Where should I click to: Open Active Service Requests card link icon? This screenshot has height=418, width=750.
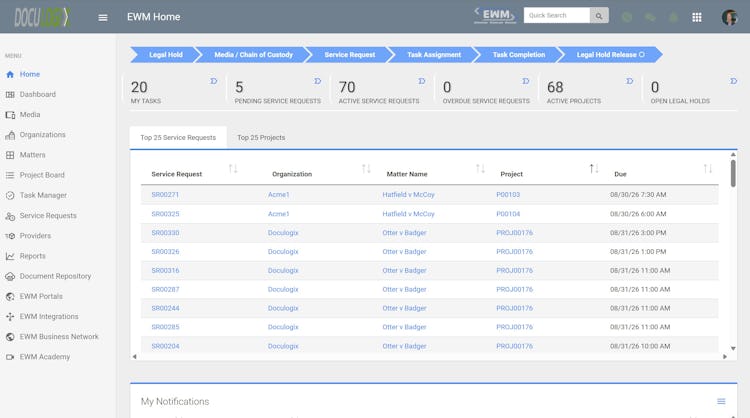[421, 81]
